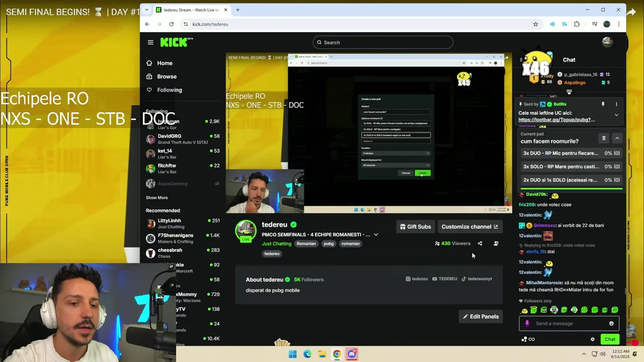644x362 pixels.
Task: Open the Kick hamburger sidebar menu
Action: coord(150,42)
